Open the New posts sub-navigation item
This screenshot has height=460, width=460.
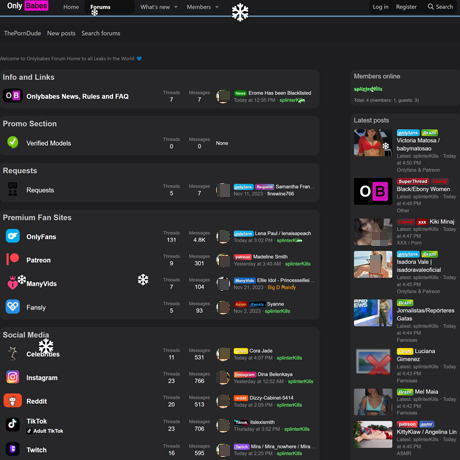pos(61,33)
